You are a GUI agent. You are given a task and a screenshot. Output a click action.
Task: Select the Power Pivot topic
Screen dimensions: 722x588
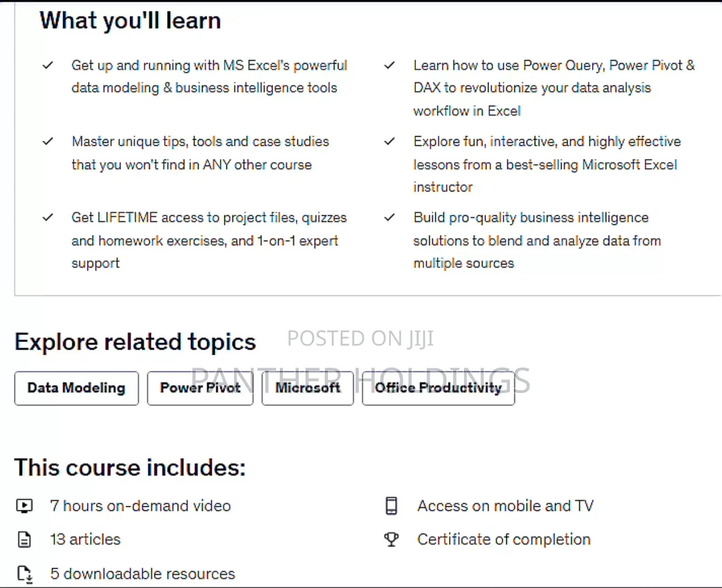200,388
